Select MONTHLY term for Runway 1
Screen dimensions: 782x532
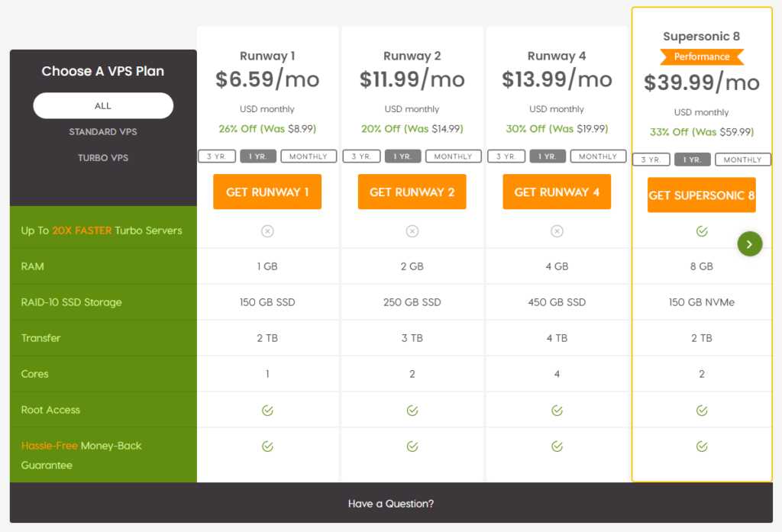tap(309, 156)
